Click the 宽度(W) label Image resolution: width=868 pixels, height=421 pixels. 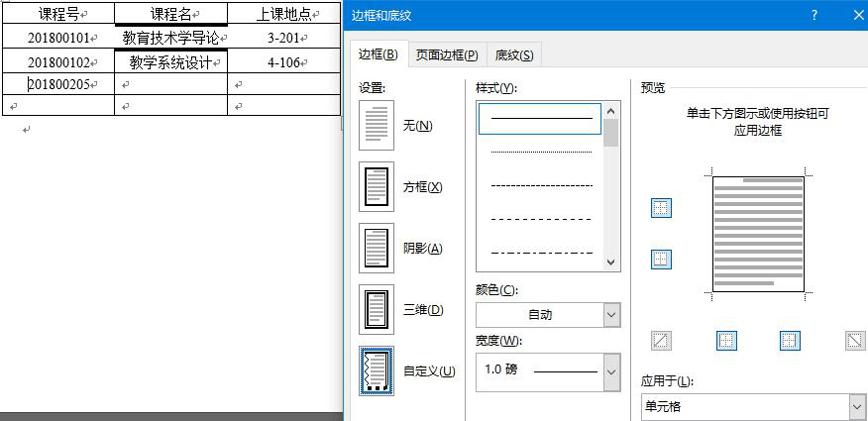[498, 341]
